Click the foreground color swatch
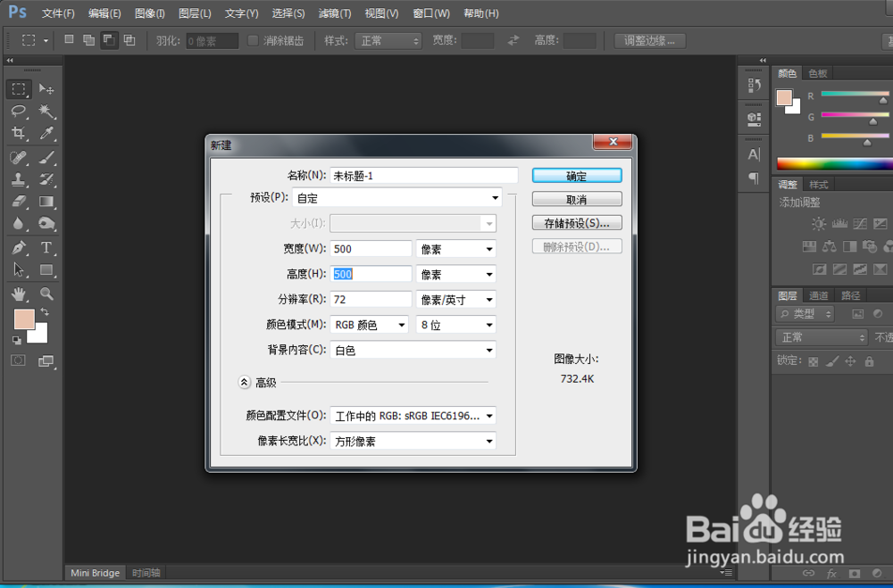The height and width of the screenshot is (588, 893). point(24,317)
